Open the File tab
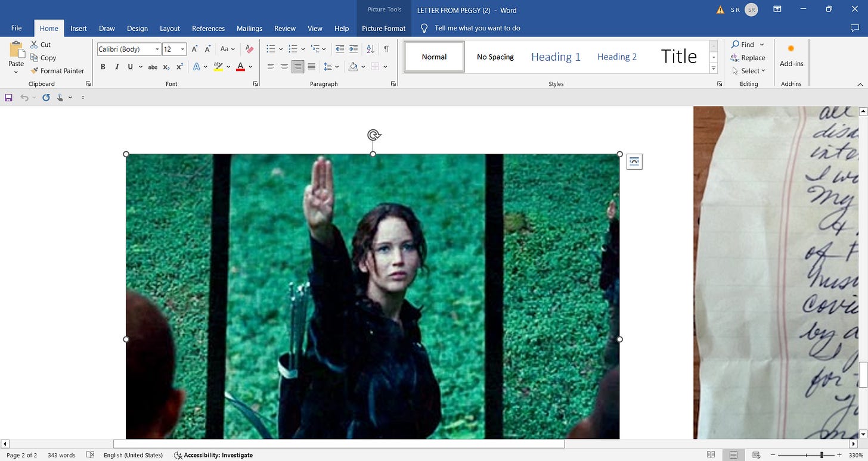Image resolution: width=868 pixels, height=461 pixels. coord(17,28)
